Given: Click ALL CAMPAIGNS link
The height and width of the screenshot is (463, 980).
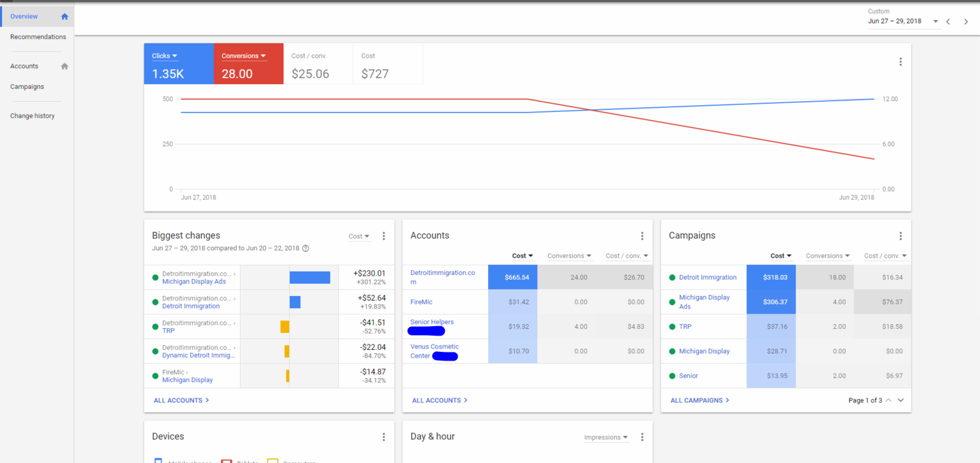Looking at the screenshot, I should coord(700,400).
